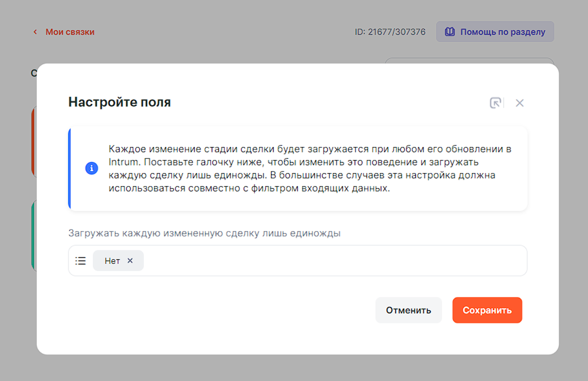Screen dimensions: 588x381
Task: Close the "Настройте поля" dialog with X
Action: pos(519,103)
